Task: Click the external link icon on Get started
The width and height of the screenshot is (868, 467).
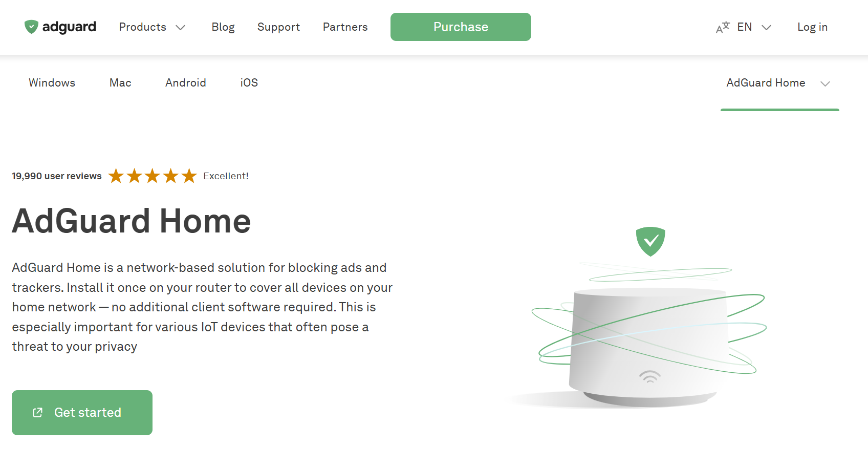Action: pyautogui.click(x=37, y=412)
